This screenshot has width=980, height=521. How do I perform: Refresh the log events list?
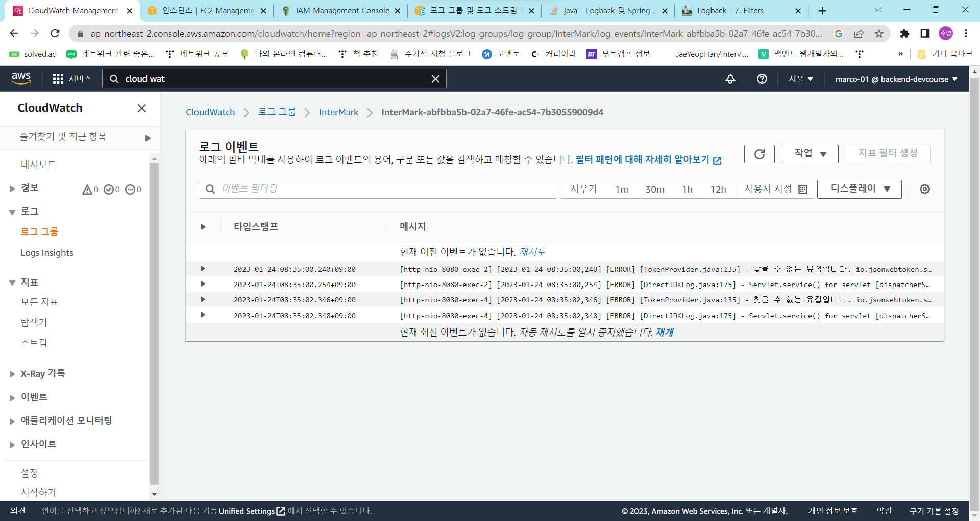point(759,154)
